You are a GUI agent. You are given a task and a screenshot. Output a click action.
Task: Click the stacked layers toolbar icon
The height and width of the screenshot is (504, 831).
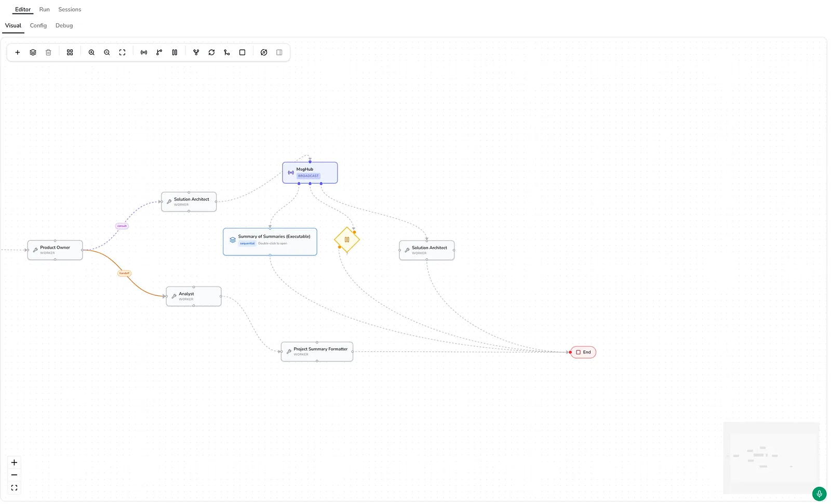(x=33, y=52)
